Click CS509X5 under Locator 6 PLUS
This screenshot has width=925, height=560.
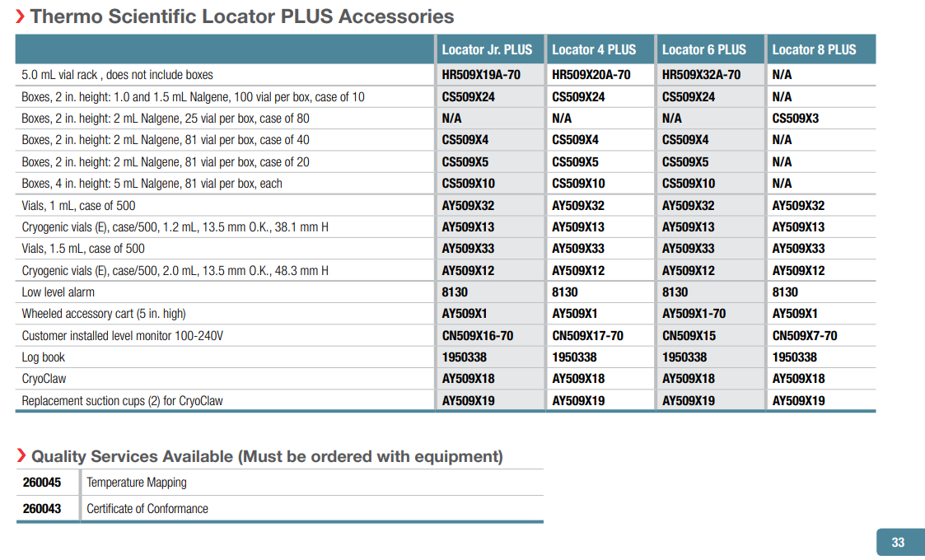[685, 161]
